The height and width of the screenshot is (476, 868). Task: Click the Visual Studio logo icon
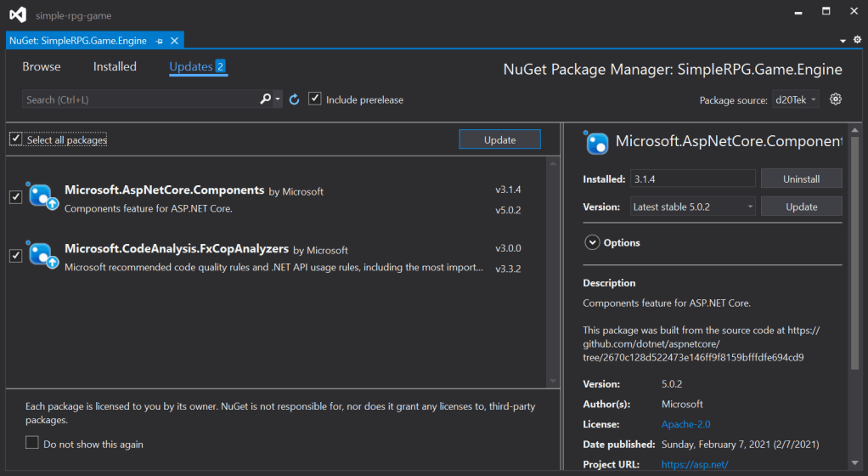point(18,15)
